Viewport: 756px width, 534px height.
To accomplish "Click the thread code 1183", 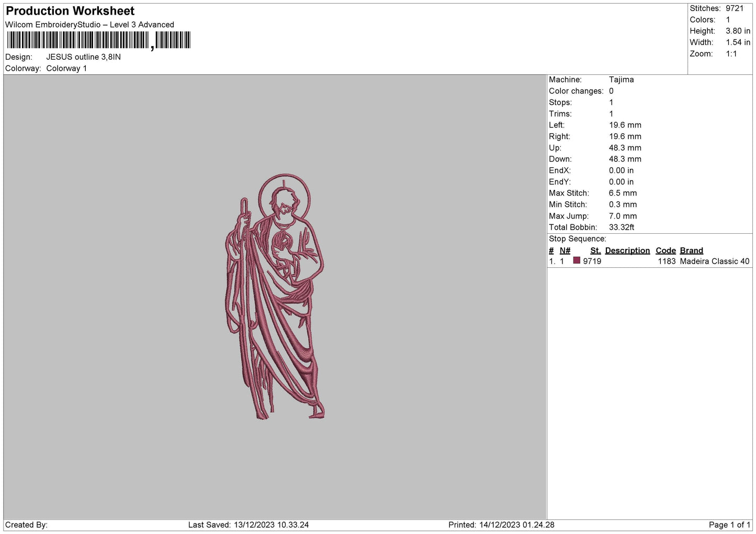I will (x=667, y=262).
